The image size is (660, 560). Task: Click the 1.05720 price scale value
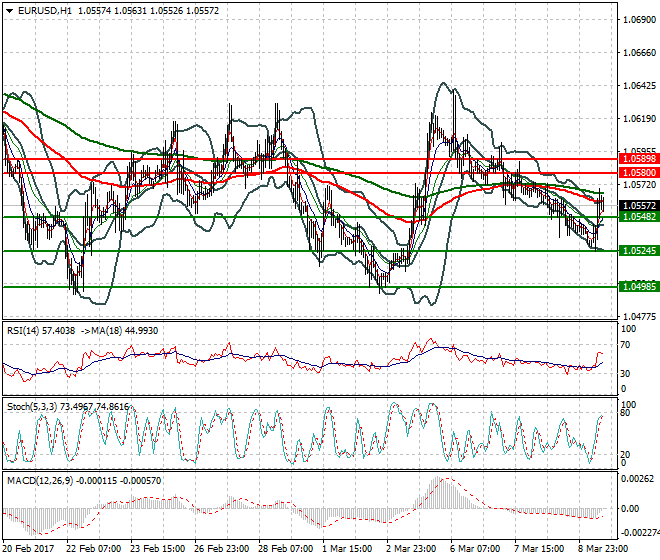click(639, 184)
